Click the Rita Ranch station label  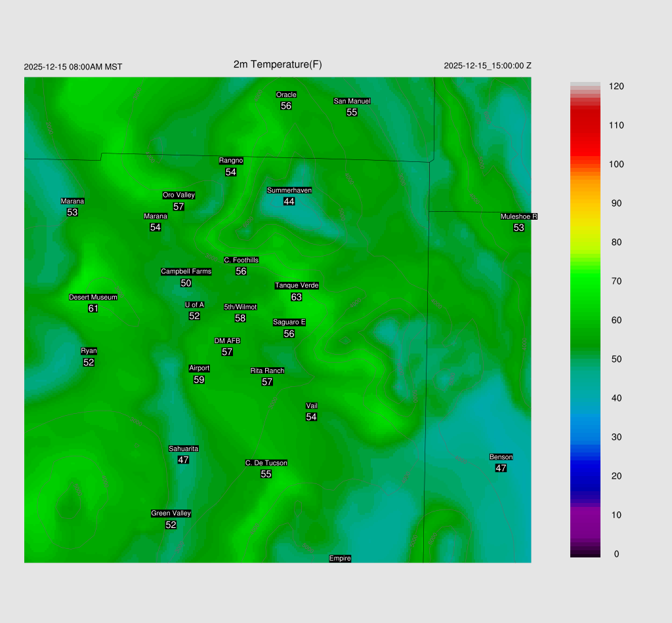click(267, 371)
